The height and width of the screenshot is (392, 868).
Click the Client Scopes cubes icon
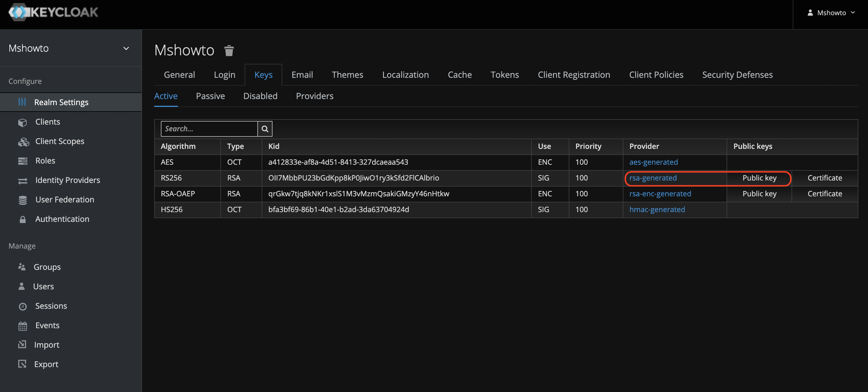pyautogui.click(x=23, y=142)
